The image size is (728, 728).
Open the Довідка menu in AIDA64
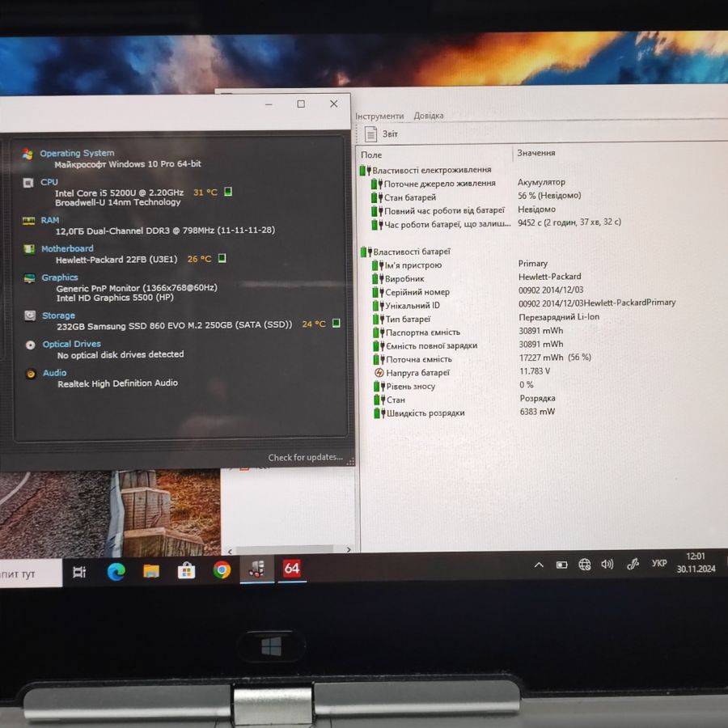pos(429,116)
